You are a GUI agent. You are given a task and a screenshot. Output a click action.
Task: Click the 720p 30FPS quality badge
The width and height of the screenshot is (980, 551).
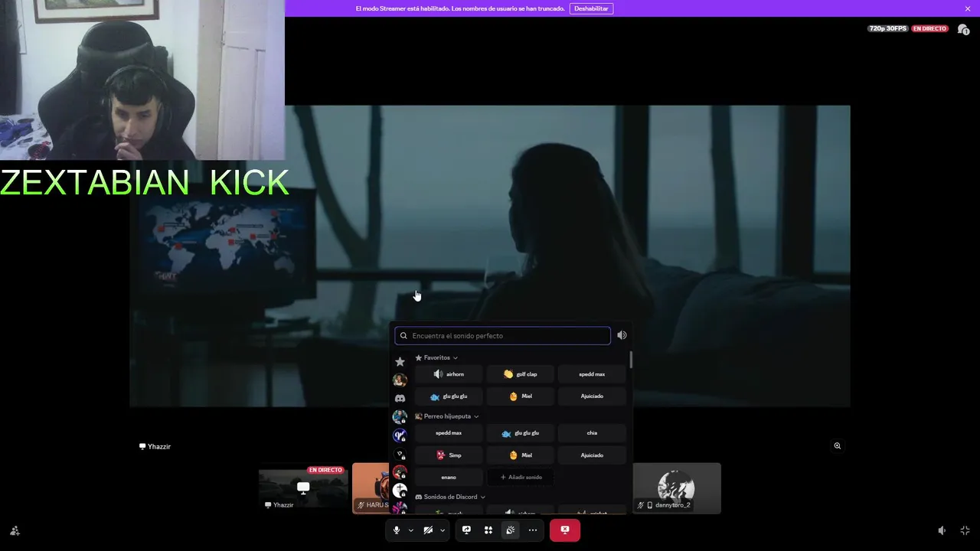point(887,28)
